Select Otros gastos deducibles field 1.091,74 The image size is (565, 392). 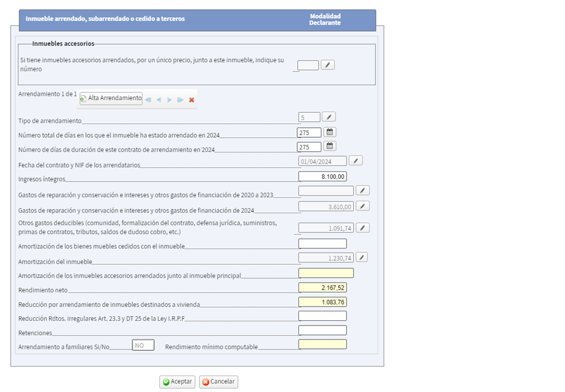point(326,228)
